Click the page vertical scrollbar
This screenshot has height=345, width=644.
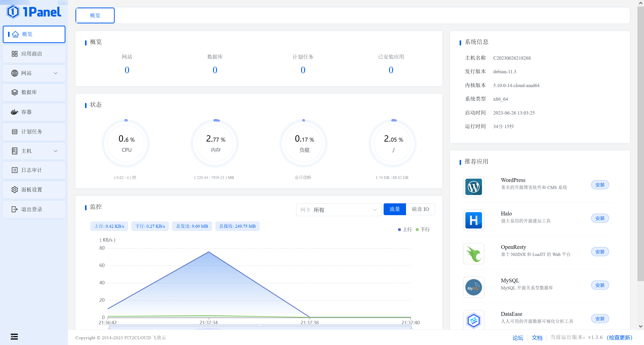click(x=640, y=143)
